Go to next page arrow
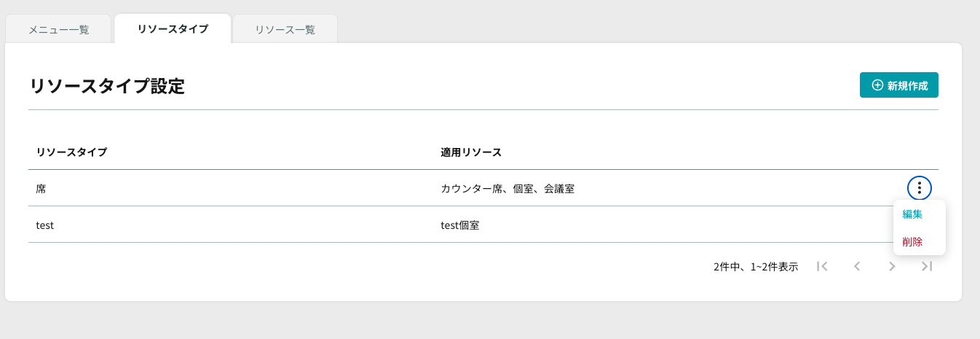 pos(892,267)
